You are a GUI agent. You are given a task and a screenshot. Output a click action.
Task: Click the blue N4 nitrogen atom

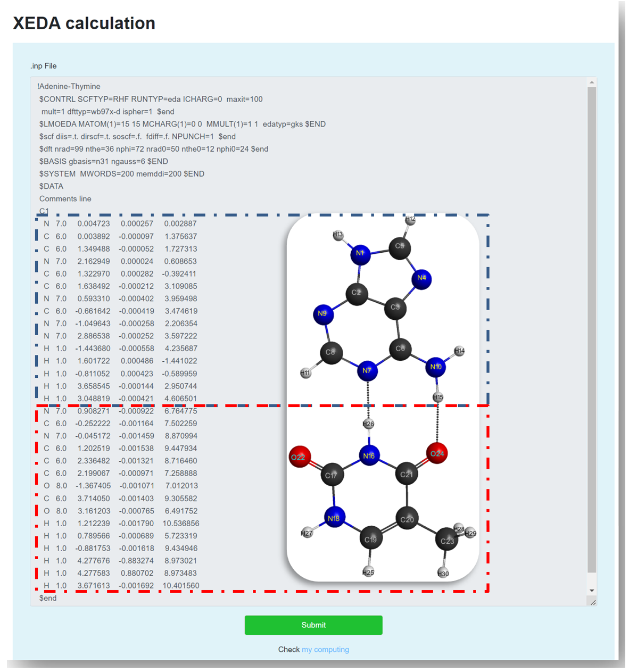pos(421,278)
